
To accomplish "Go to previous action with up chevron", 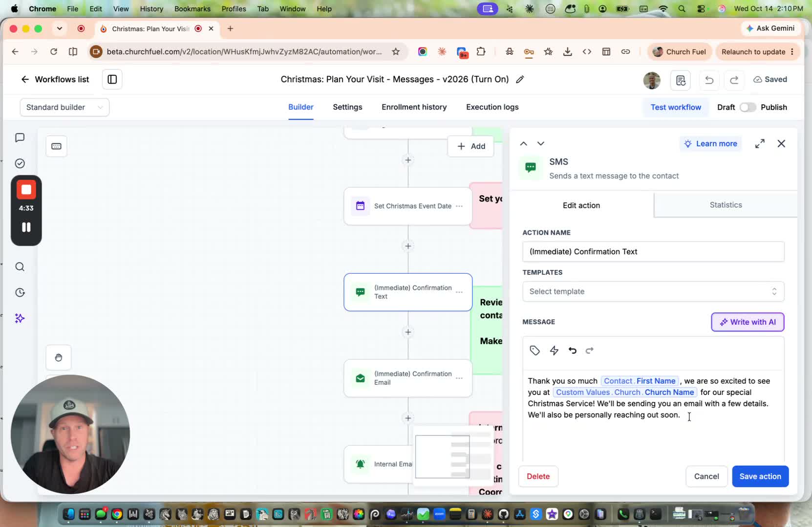I will tap(523, 143).
